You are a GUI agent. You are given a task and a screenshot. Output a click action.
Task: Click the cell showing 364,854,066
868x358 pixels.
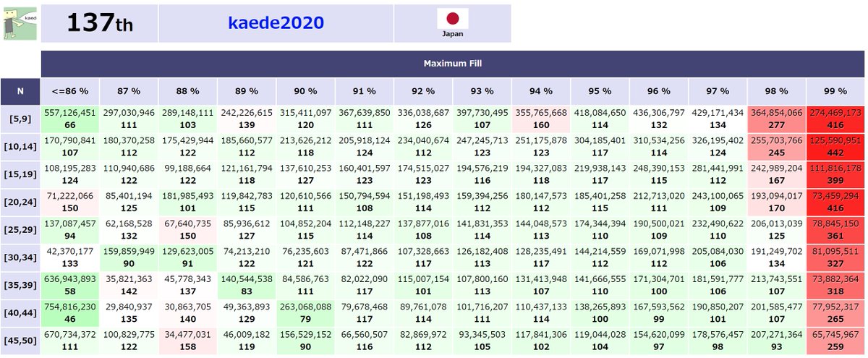[x=776, y=119]
